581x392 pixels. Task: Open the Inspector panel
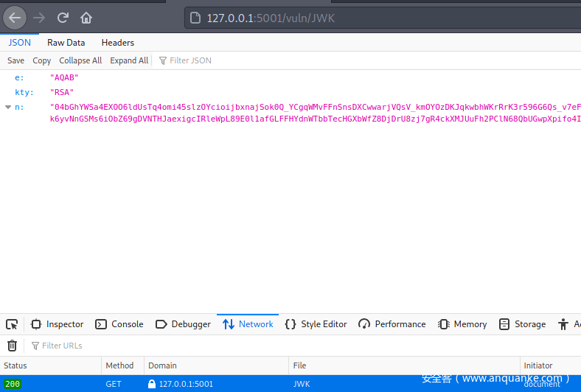[x=57, y=324]
